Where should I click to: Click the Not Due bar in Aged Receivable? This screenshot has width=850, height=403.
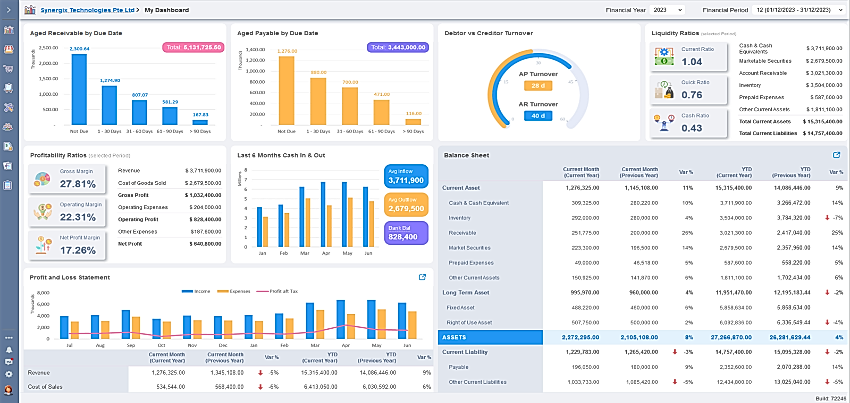coord(79,89)
